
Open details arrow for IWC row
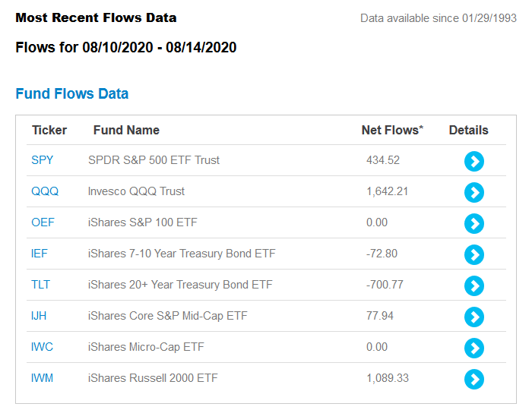pos(474,348)
